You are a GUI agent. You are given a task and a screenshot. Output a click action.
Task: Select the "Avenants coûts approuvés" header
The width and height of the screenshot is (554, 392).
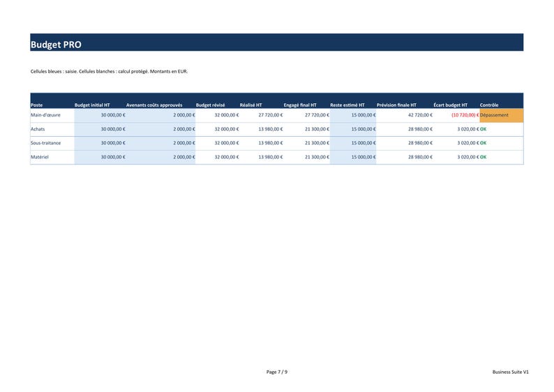click(154, 105)
